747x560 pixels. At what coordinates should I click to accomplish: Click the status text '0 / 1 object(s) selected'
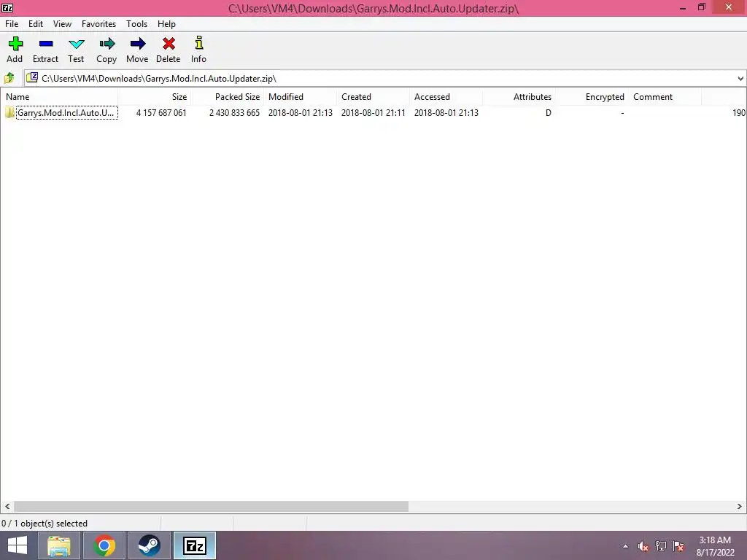click(44, 524)
